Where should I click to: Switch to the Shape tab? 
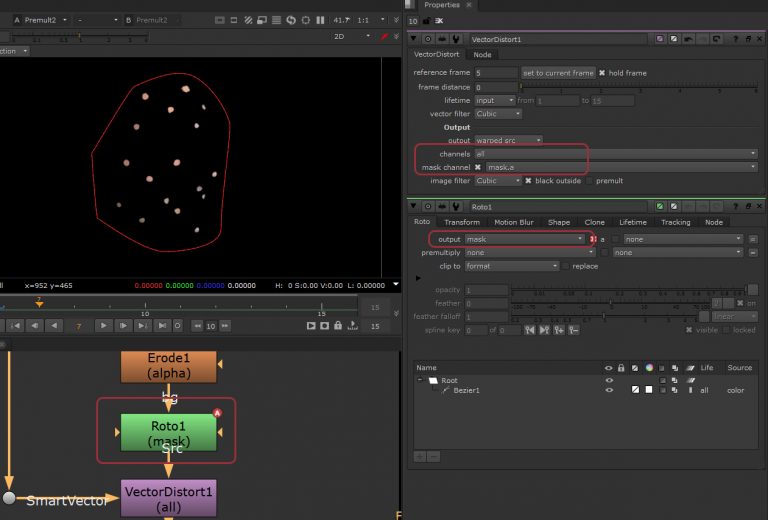(x=559, y=222)
